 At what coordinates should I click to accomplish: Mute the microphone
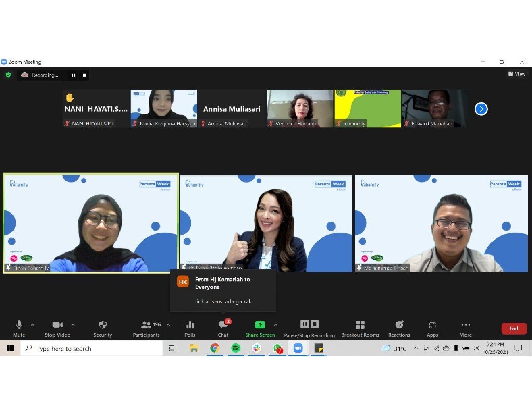point(19,328)
